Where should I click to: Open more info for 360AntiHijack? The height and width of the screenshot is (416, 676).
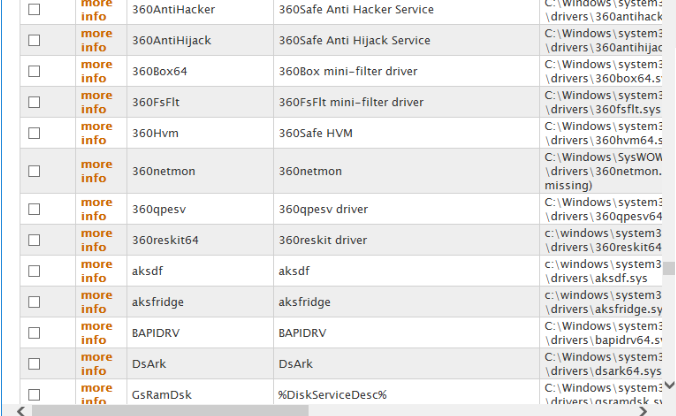(x=97, y=40)
